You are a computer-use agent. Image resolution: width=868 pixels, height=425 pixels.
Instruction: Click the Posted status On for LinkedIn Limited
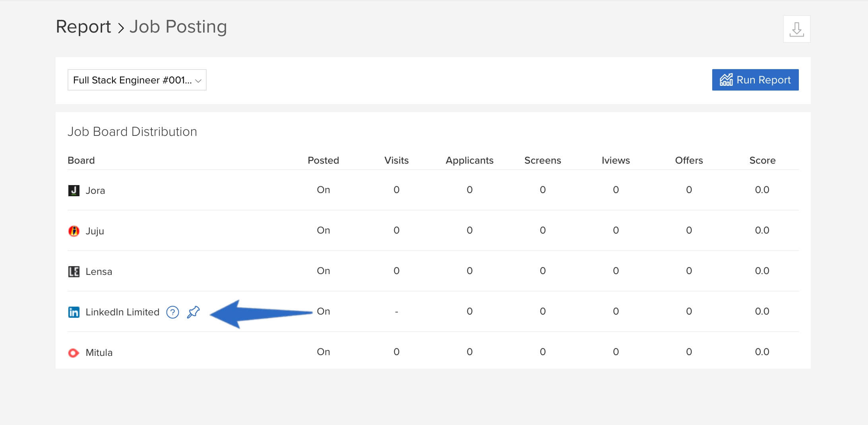(x=323, y=311)
